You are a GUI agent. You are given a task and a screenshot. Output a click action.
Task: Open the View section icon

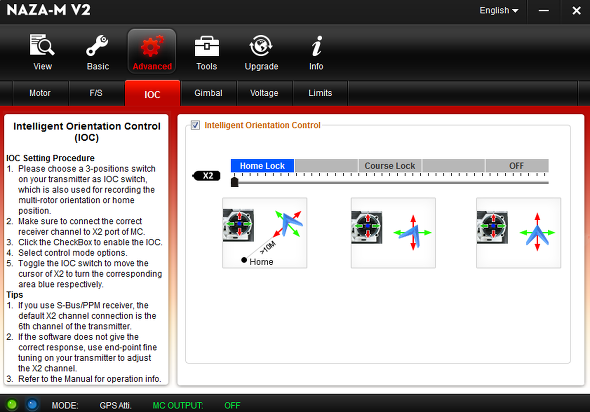tap(42, 52)
